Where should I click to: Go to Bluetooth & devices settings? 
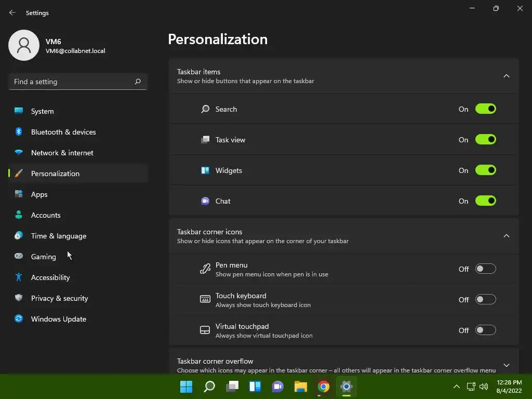tap(78, 132)
